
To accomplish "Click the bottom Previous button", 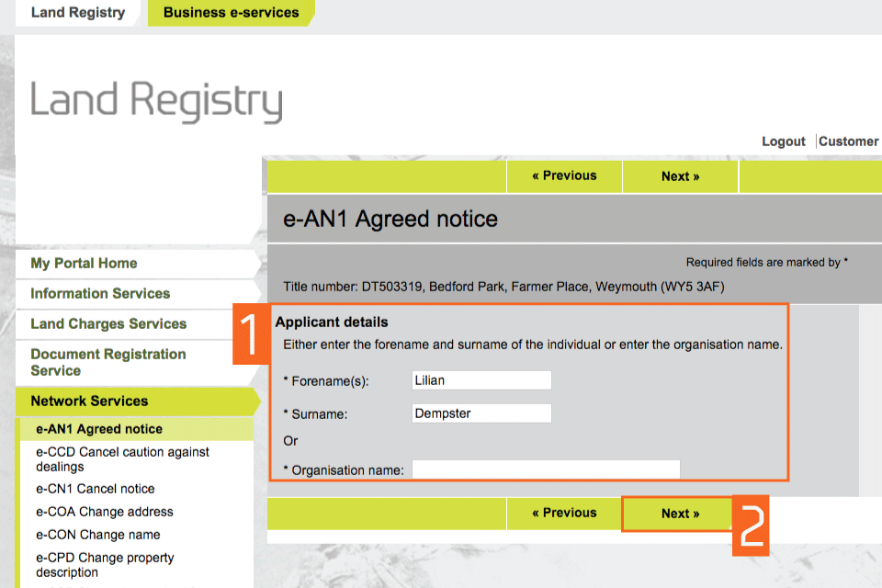I will click(x=564, y=514).
